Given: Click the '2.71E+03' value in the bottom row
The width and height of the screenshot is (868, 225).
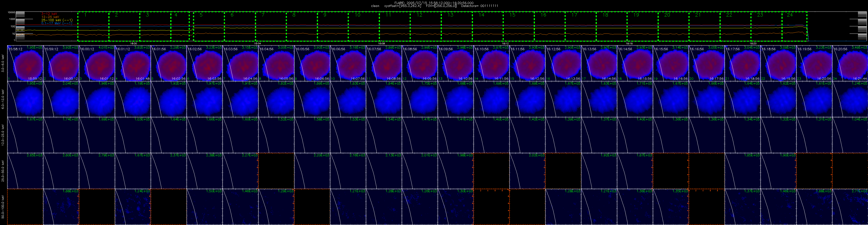Looking at the screenshot, I should [x=860, y=191].
